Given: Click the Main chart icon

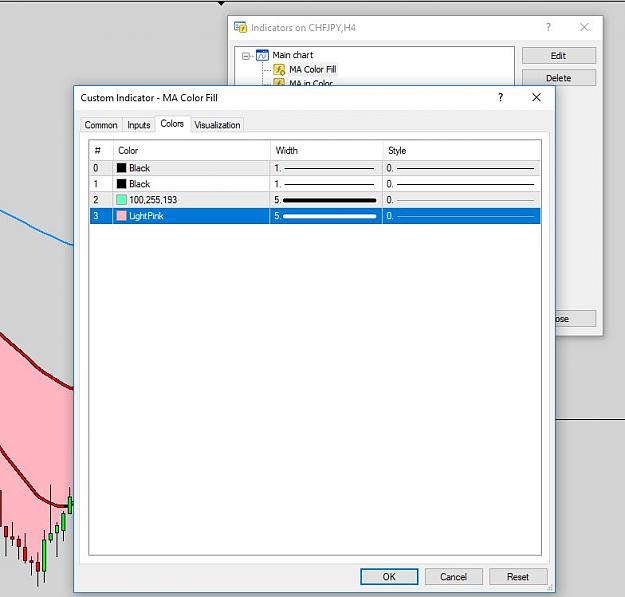Looking at the screenshot, I should click(x=262, y=55).
